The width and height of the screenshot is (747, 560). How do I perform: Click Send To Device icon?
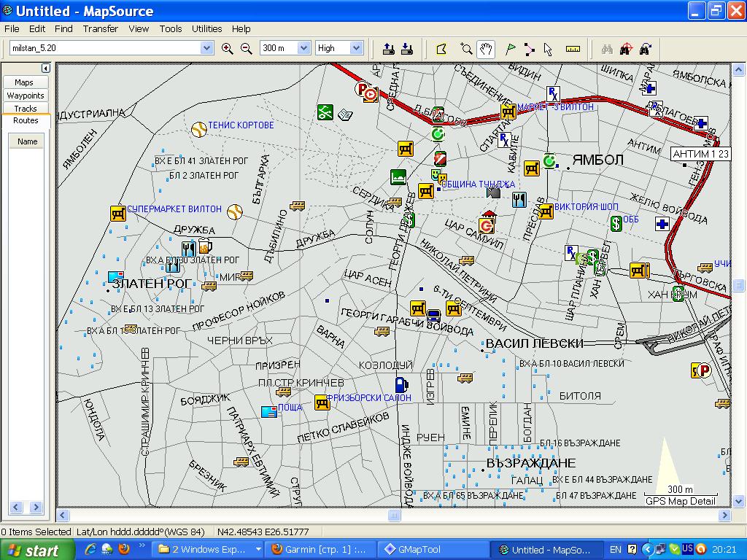389,48
